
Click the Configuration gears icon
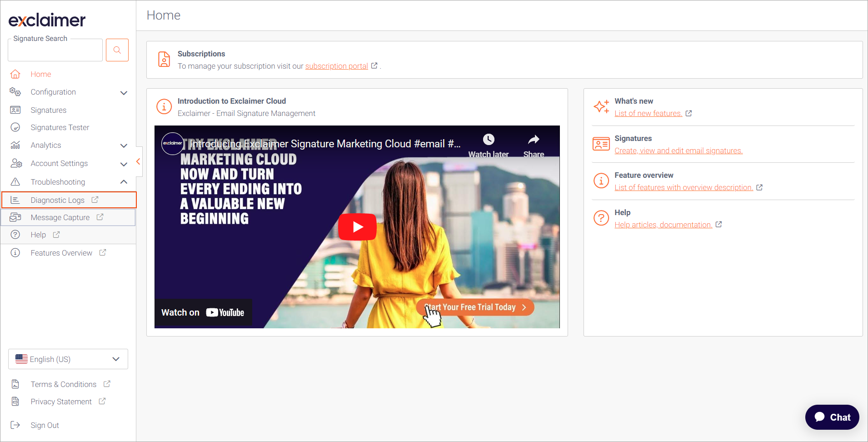(x=15, y=92)
